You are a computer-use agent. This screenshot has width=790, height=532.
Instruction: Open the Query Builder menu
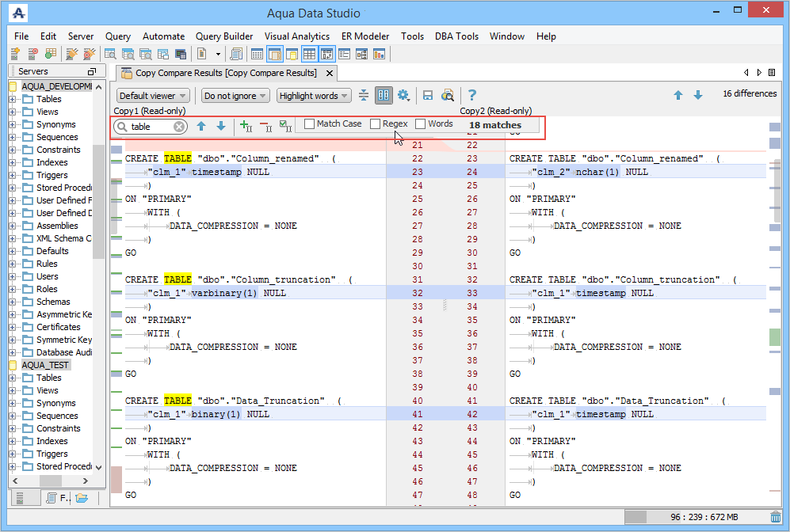224,36
